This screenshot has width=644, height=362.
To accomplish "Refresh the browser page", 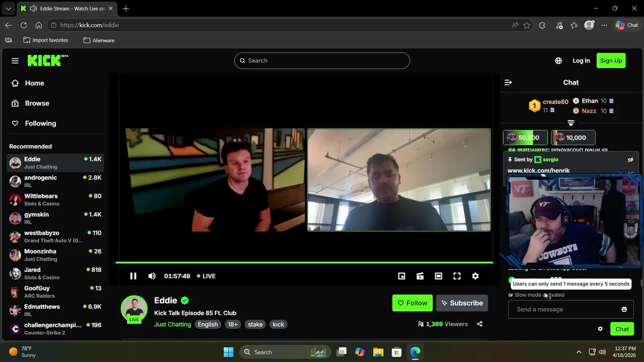I will click(x=24, y=25).
